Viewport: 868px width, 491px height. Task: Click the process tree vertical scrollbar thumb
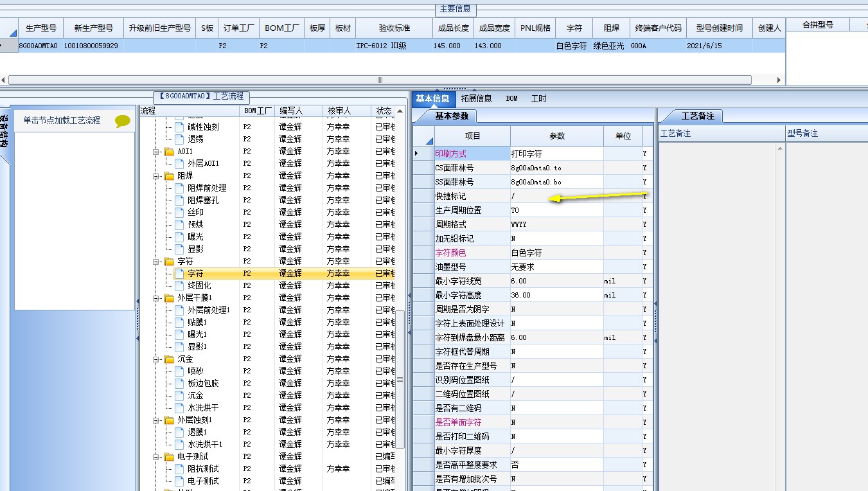[x=400, y=379]
